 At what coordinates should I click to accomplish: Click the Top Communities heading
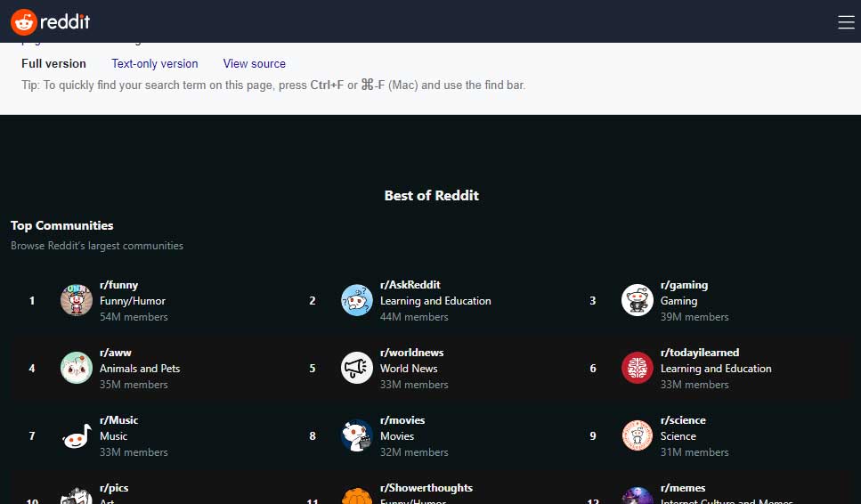click(x=62, y=225)
